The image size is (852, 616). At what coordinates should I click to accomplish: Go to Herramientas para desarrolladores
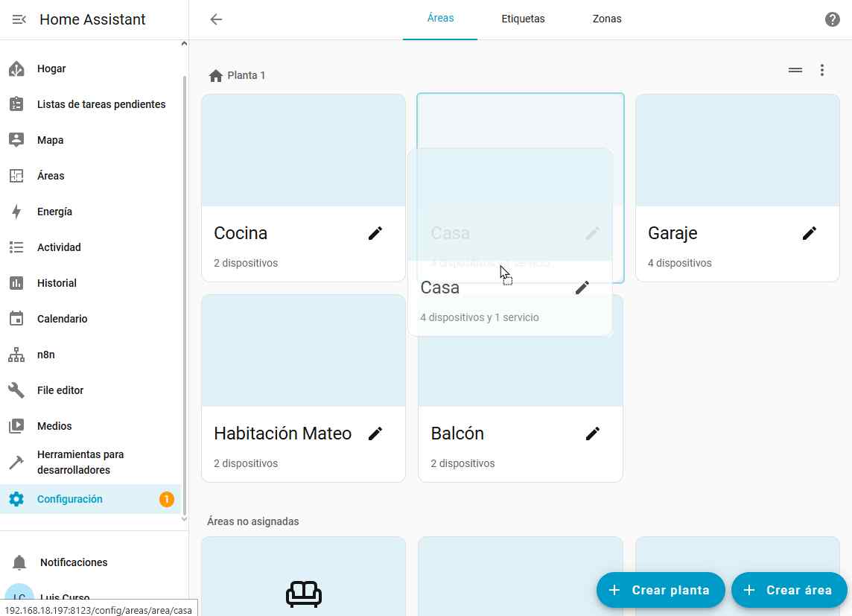(x=80, y=462)
